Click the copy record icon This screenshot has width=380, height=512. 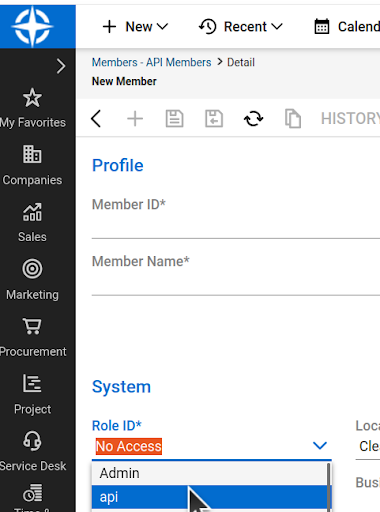click(x=293, y=119)
